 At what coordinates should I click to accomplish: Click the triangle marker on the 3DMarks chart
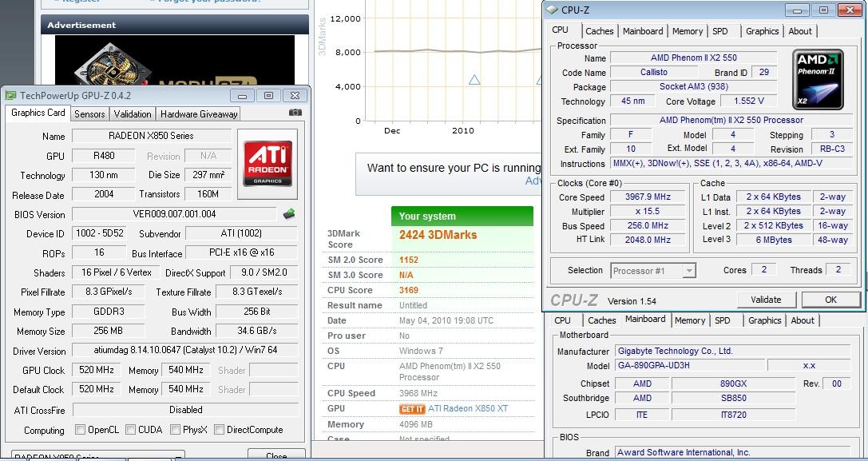474,80
